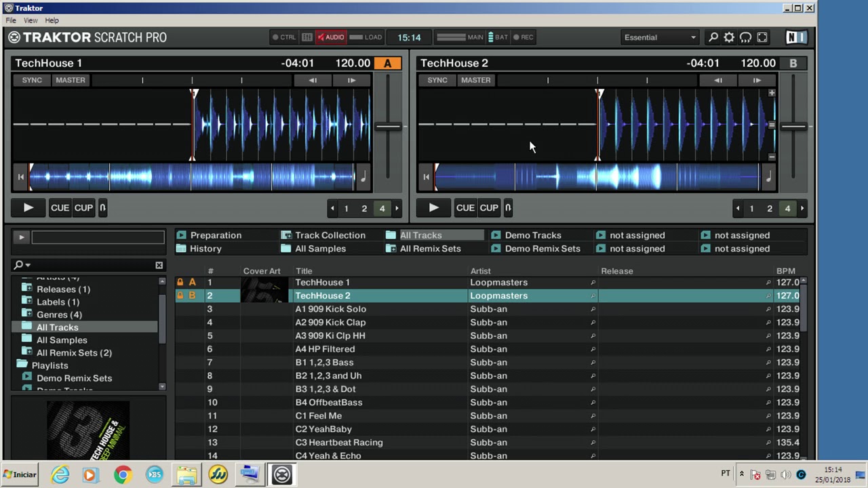Select Genres (4) in the browser tree
This screenshot has width=868, height=488.
tap(59, 314)
